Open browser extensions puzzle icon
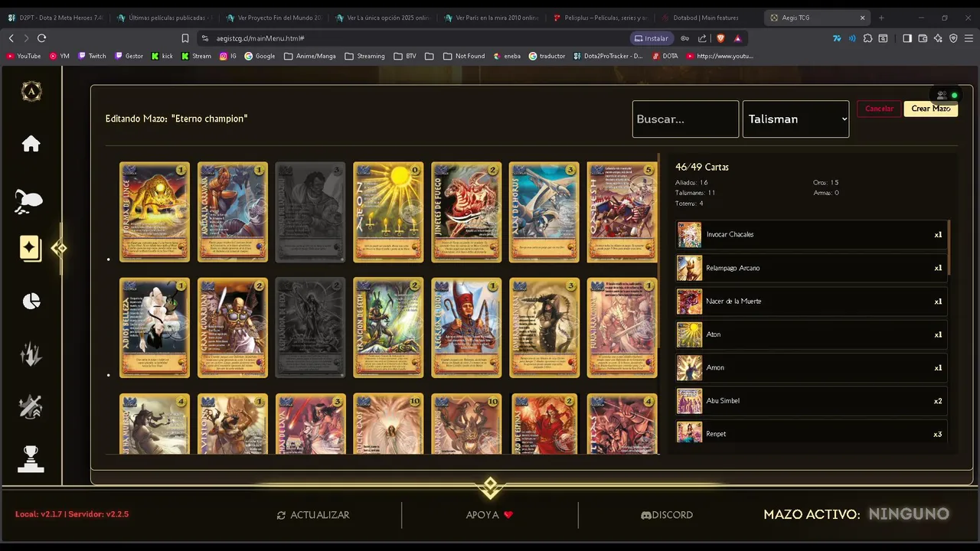The width and height of the screenshot is (980, 551). tap(867, 38)
